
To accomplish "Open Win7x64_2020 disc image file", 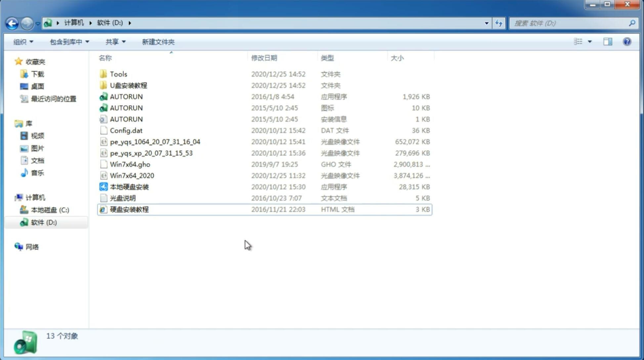I will [132, 175].
